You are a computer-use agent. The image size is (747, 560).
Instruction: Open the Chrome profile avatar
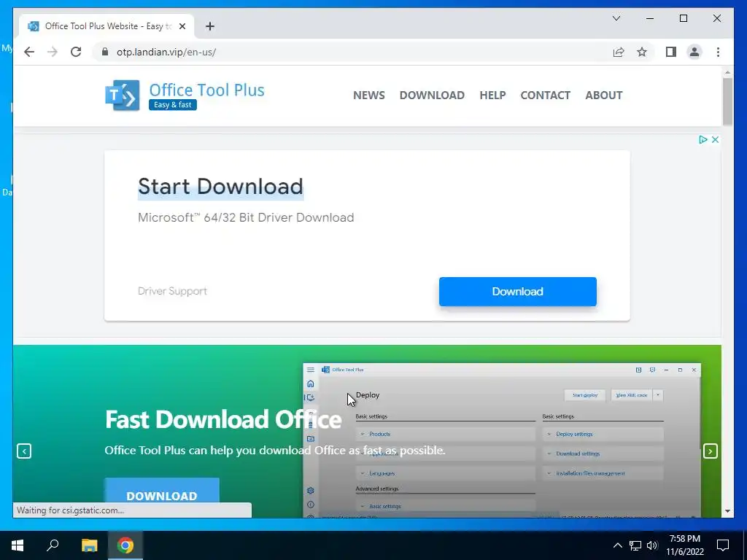coord(694,52)
